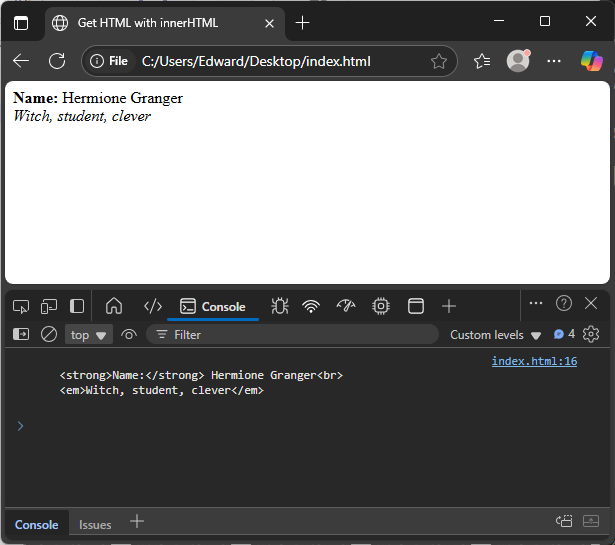View site information File icon
This screenshot has height=545, width=615.
(109, 61)
